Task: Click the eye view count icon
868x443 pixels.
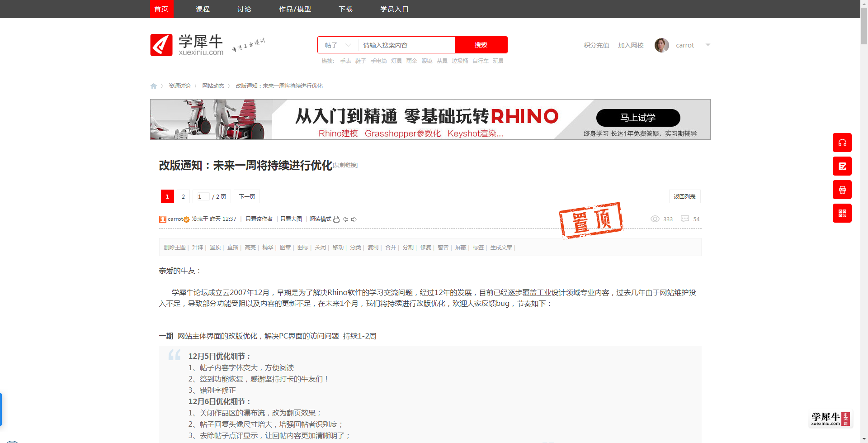Action: coord(655,219)
